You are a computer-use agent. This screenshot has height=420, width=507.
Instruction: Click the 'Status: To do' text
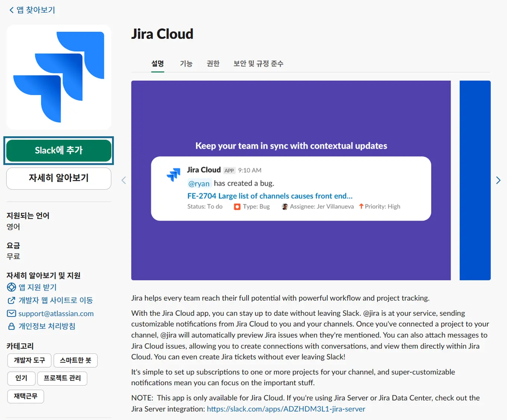pos(205,206)
